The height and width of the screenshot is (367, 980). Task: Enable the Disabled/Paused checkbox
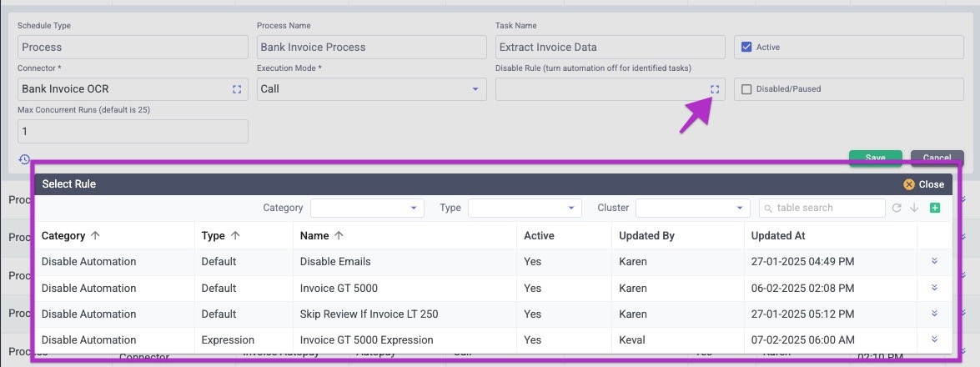coord(746,89)
